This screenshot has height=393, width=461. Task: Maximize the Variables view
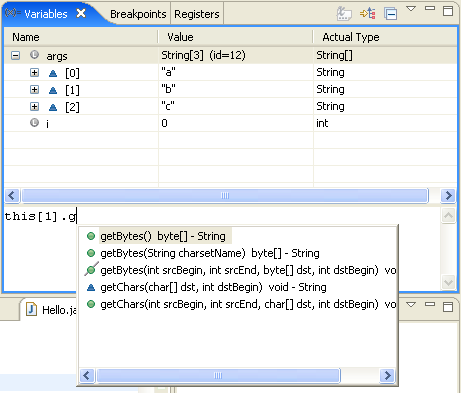[x=448, y=11]
